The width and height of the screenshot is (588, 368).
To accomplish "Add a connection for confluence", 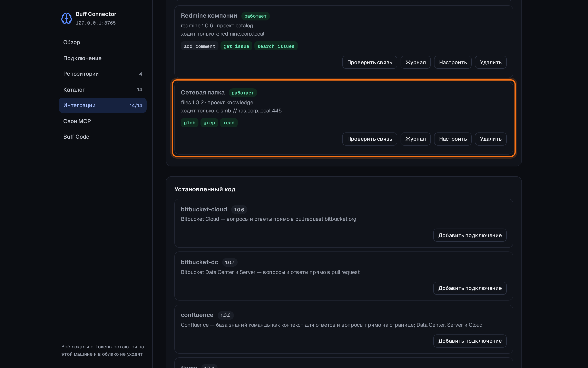I will coord(470,341).
